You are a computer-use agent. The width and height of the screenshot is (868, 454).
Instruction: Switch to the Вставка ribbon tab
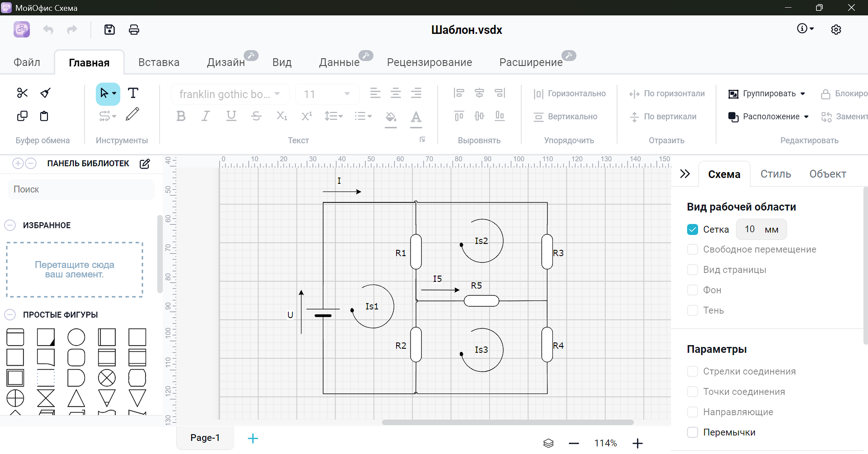(159, 62)
